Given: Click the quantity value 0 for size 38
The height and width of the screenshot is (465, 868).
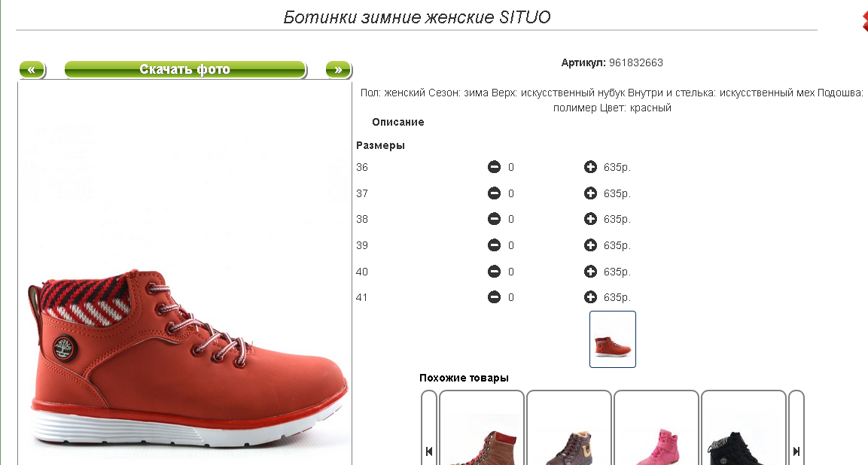Looking at the screenshot, I should [511, 219].
